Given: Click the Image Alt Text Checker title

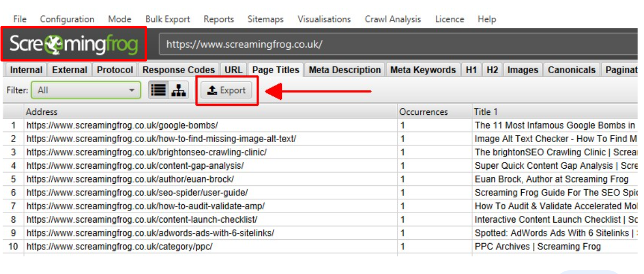Looking at the screenshot, I should [x=555, y=139].
